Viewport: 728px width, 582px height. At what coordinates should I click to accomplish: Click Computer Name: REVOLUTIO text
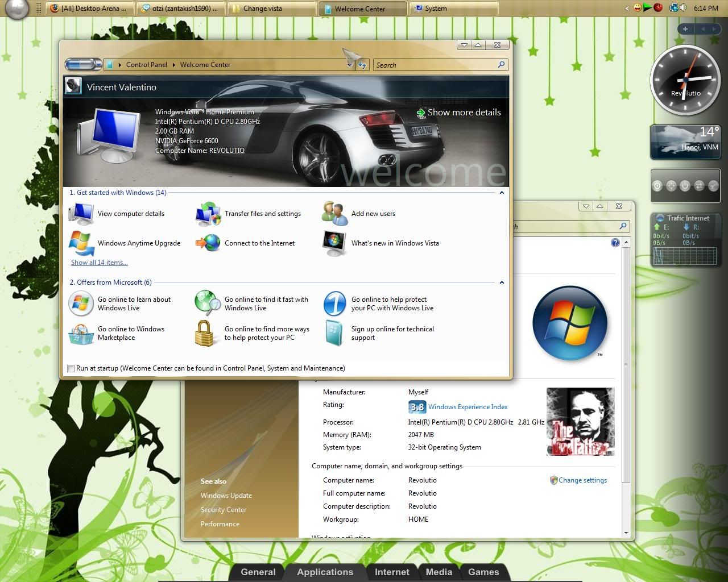pyautogui.click(x=200, y=151)
